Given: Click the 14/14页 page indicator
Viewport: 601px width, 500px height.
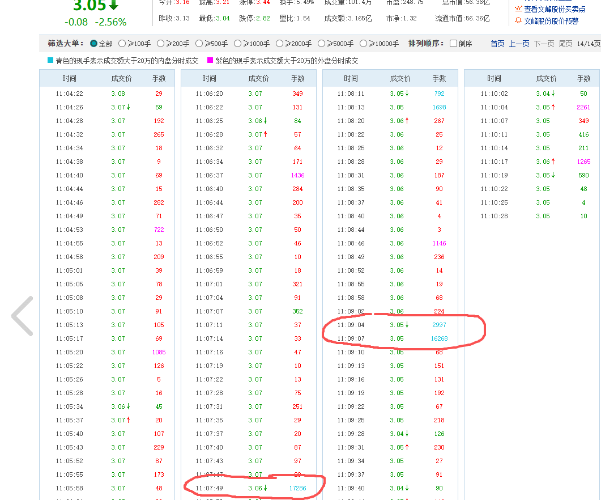Looking at the screenshot, I should tap(588, 44).
